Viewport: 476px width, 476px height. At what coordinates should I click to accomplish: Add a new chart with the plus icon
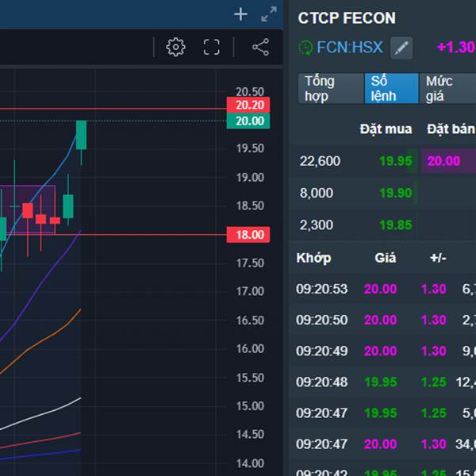(x=240, y=14)
